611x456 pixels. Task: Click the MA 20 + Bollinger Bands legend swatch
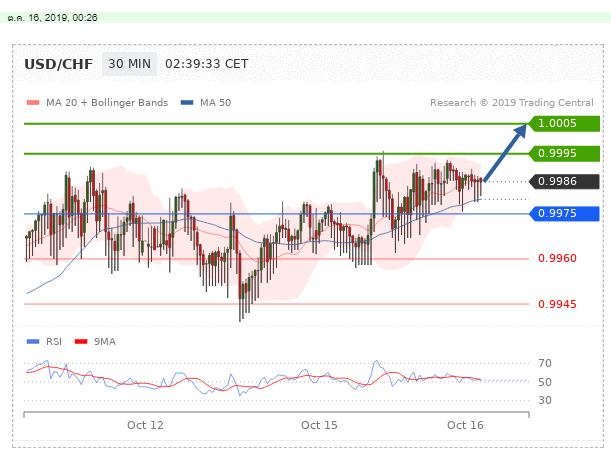[33, 103]
